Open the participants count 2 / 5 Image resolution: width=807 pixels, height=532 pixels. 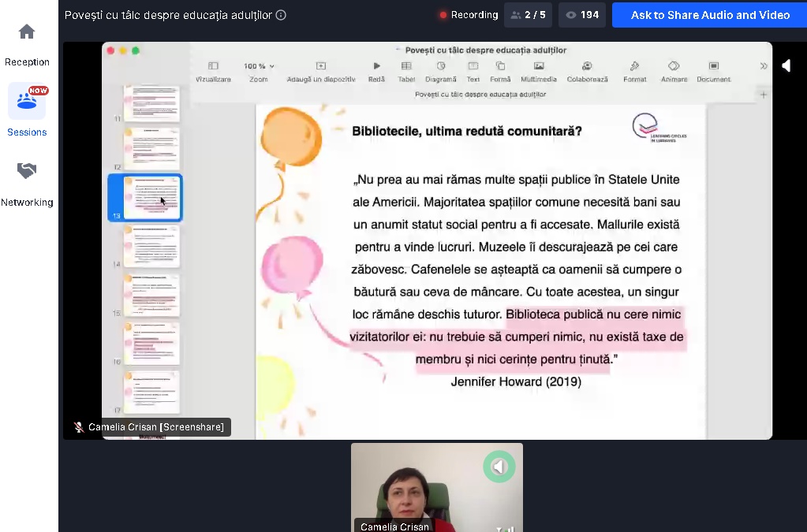tap(529, 15)
